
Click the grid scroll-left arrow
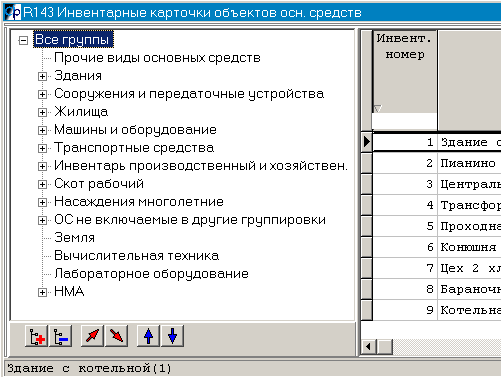click(x=369, y=347)
